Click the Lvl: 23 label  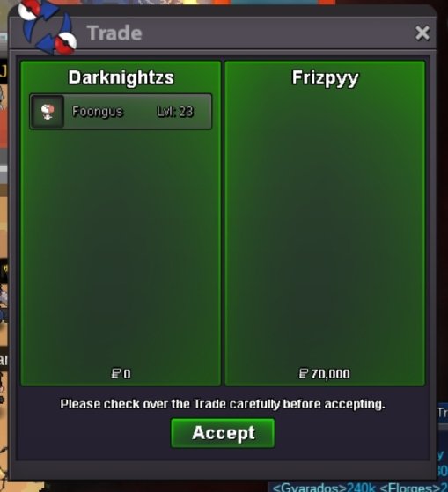175,112
